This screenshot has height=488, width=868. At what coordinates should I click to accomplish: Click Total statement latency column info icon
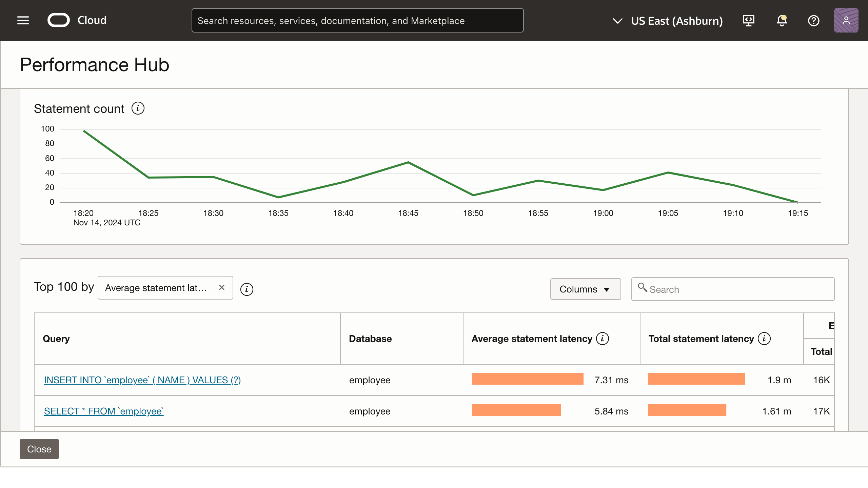point(764,339)
